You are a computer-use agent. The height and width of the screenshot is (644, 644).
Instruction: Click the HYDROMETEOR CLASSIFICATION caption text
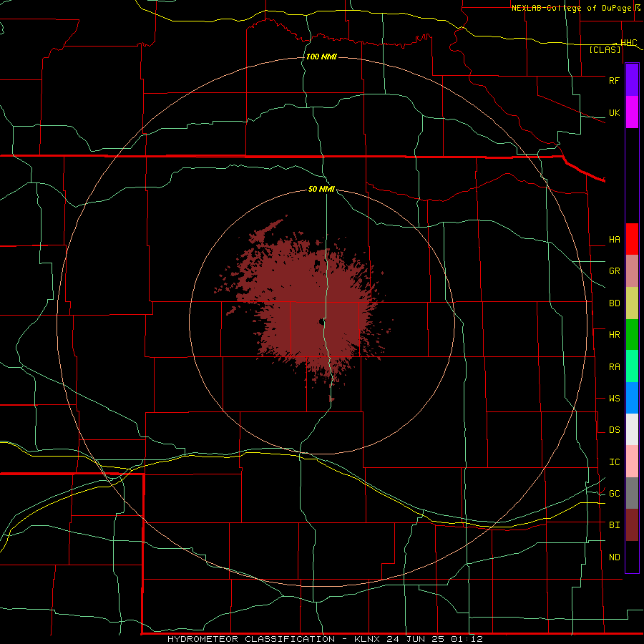tap(251, 639)
